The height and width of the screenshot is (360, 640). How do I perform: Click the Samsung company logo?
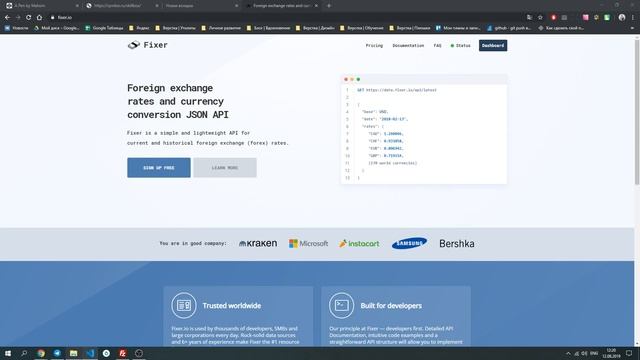tap(409, 243)
